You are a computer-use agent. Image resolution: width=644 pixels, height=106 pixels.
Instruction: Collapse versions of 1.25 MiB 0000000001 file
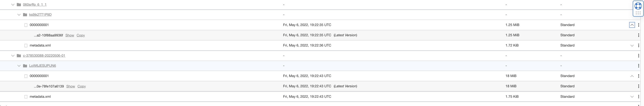pos(632,25)
